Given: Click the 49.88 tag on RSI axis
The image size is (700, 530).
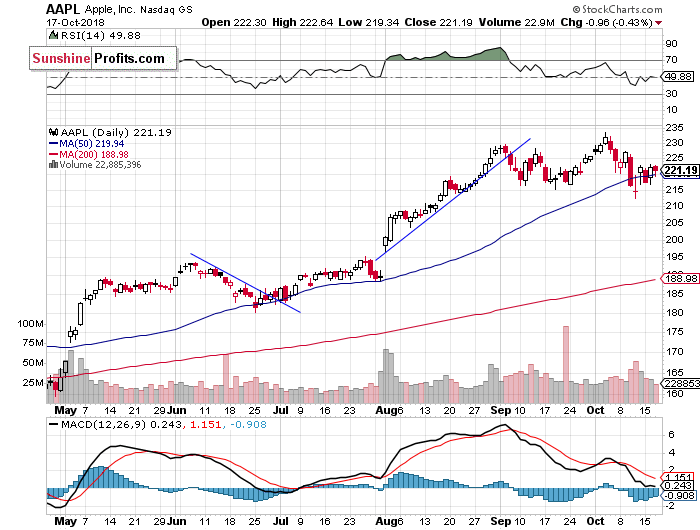Looking at the screenshot, I should click(678, 76).
